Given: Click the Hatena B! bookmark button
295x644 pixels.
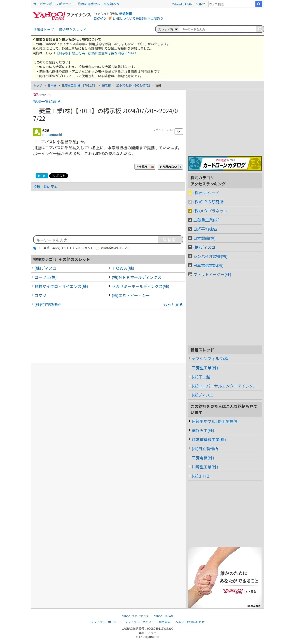Looking at the screenshot, I should (x=41, y=176).
